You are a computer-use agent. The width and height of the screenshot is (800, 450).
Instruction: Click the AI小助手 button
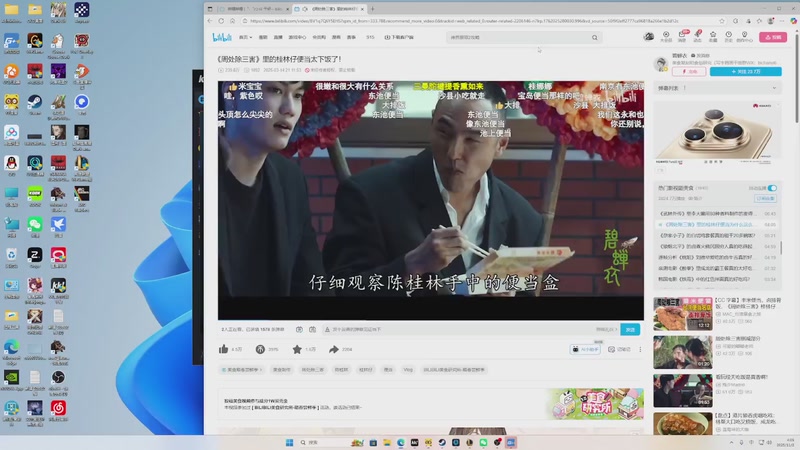click(585, 349)
